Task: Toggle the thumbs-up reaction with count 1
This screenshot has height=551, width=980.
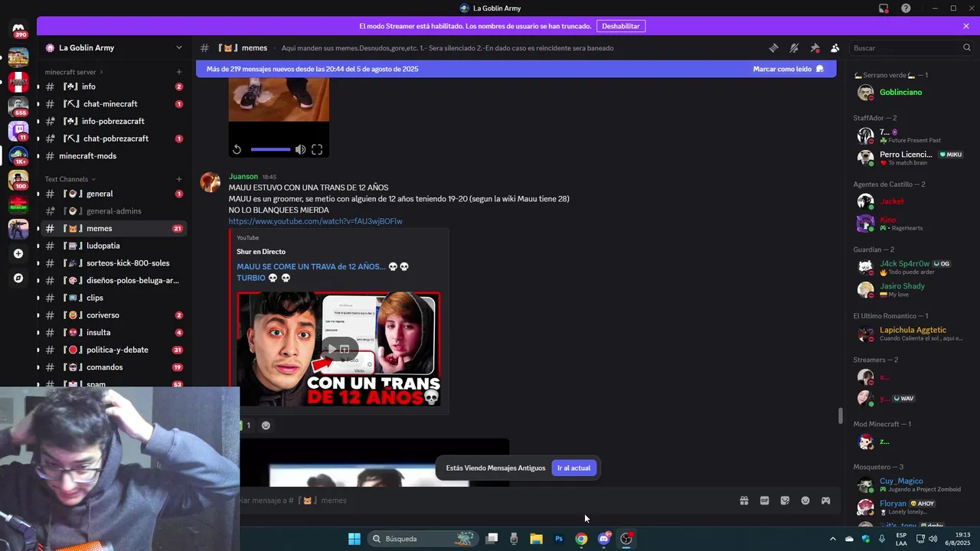Action: click(245, 425)
